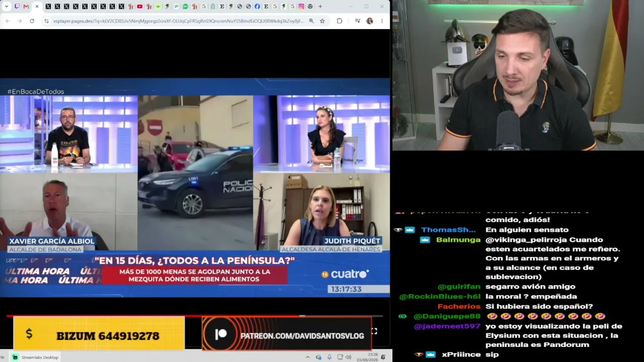Screen dimensions: 644x362
Task: Open the media controls button in Chrome toolbar
Action: tap(357, 21)
